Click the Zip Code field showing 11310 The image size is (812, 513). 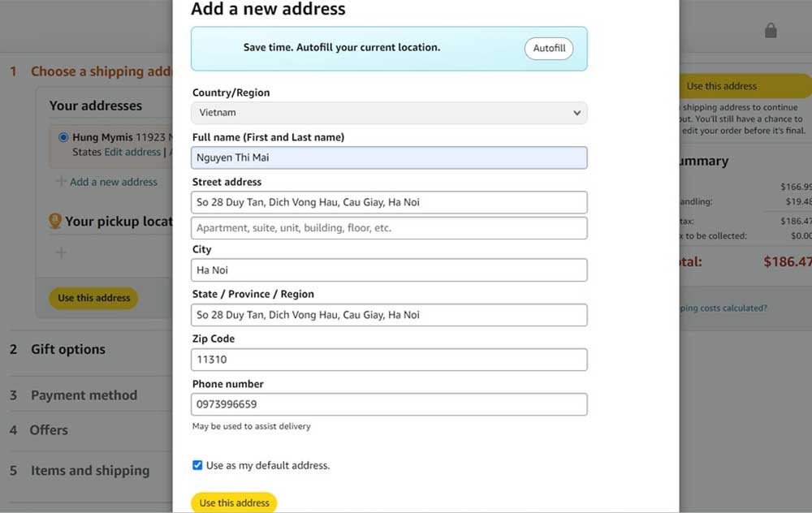pyautogui.click(x=389, y=360)
